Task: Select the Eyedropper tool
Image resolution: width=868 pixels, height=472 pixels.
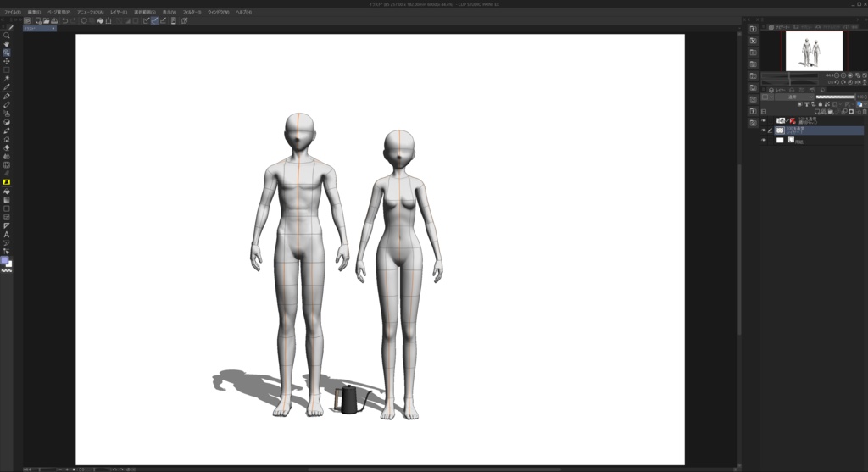Action: coord(7,87)
